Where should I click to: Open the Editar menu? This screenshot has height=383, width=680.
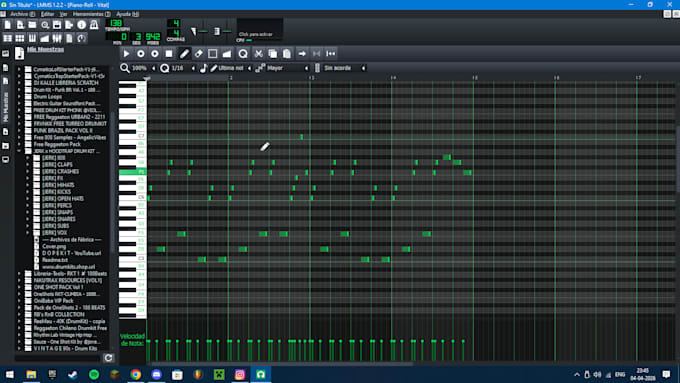tap(47, 14)
